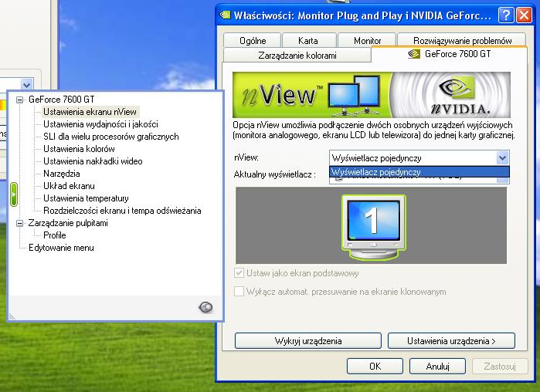Collapse the GeForce 7600 GT tree node
The image size is (540, 392).
(x=20, y=100)
